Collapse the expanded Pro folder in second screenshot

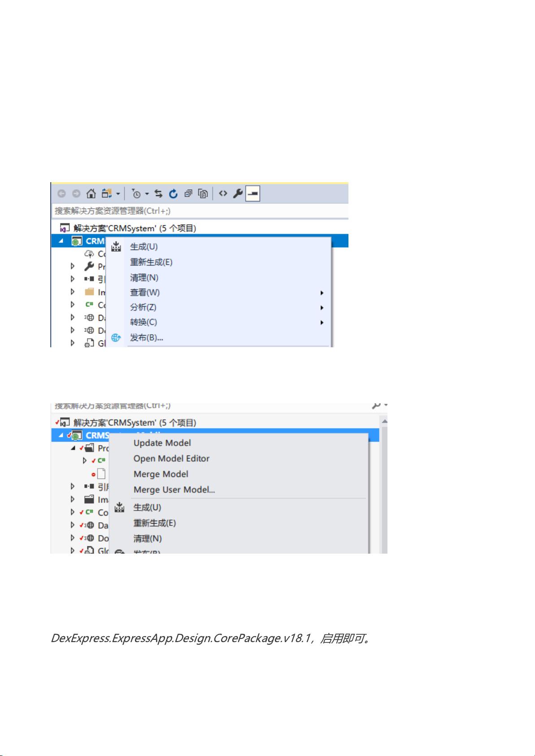73,448
